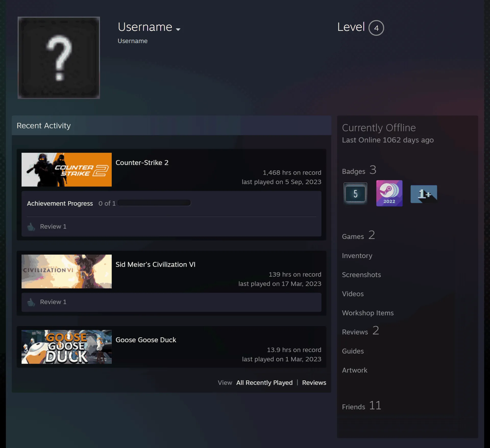Click the Sid Meier's Civilization VI title

155,264
